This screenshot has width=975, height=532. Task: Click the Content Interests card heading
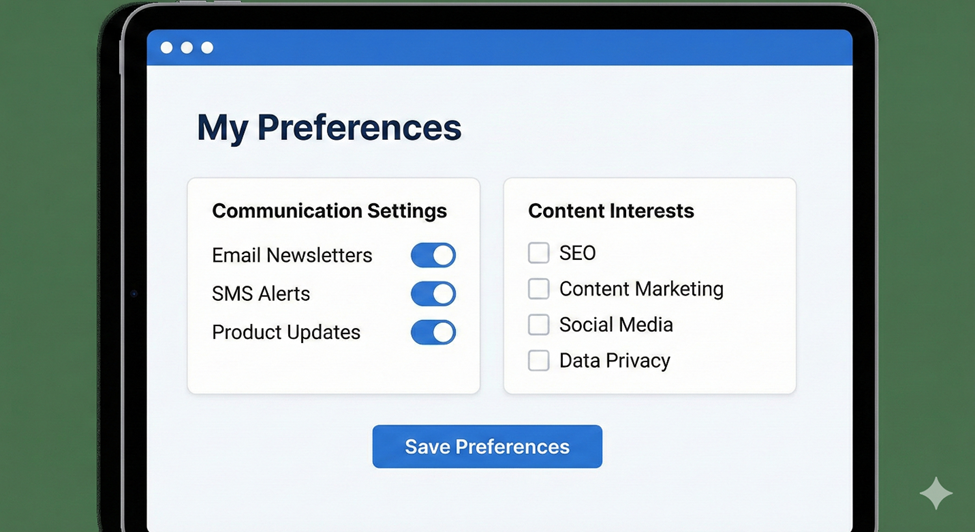pyautogui.click(x=611, y=211)
